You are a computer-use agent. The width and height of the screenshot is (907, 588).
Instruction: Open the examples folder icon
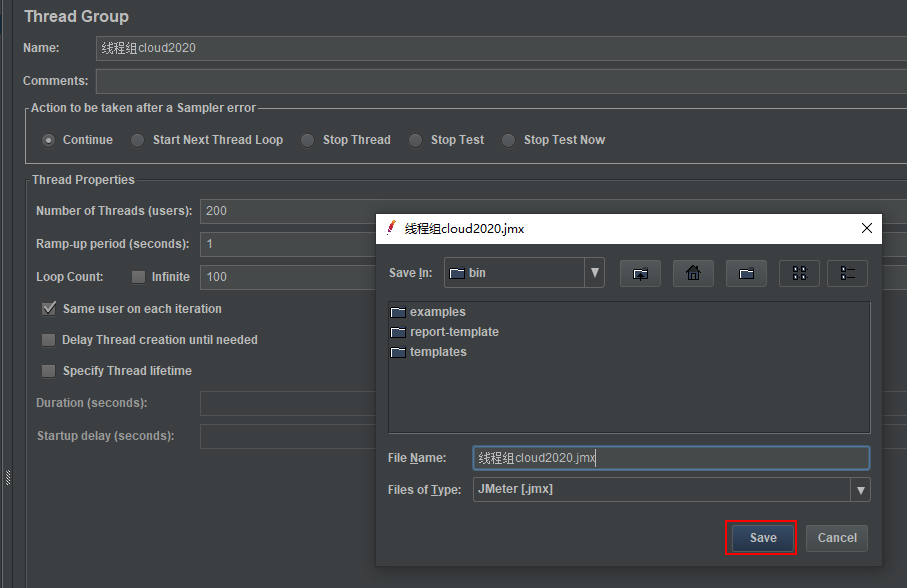398,312
